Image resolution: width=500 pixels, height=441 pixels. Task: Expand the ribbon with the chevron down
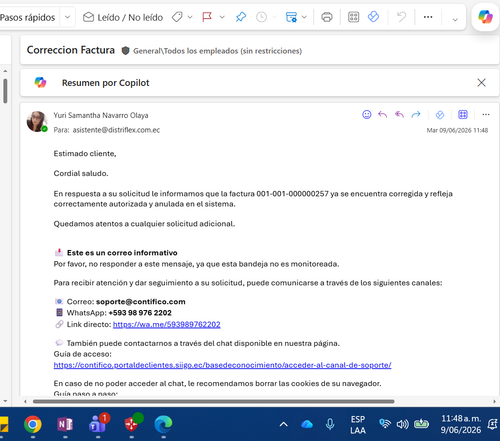click(455, 20)
